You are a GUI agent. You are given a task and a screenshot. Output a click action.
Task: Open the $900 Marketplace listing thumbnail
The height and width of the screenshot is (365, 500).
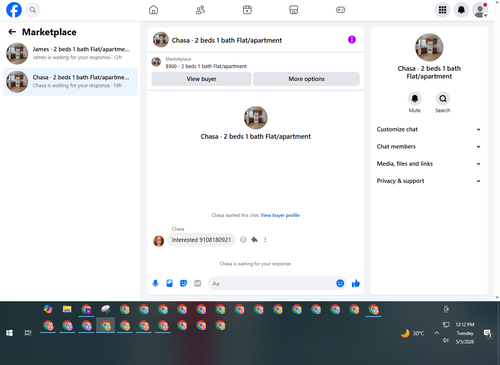point(156,62)
